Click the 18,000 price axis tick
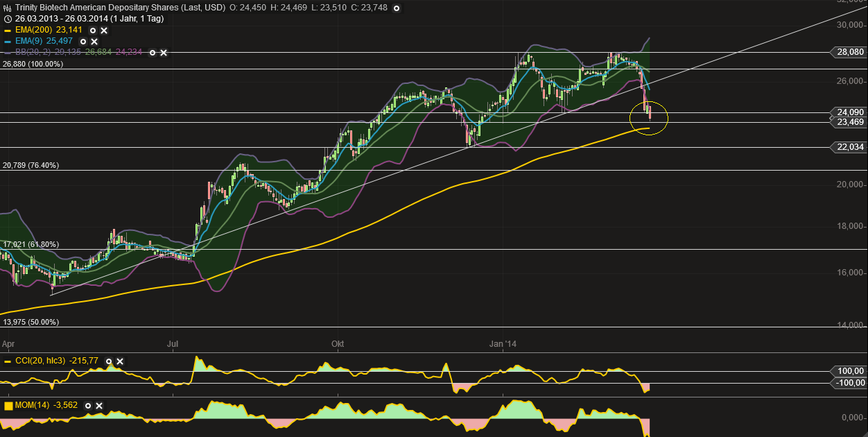This screenshot has width=868, height=437. tap(851, 226)
